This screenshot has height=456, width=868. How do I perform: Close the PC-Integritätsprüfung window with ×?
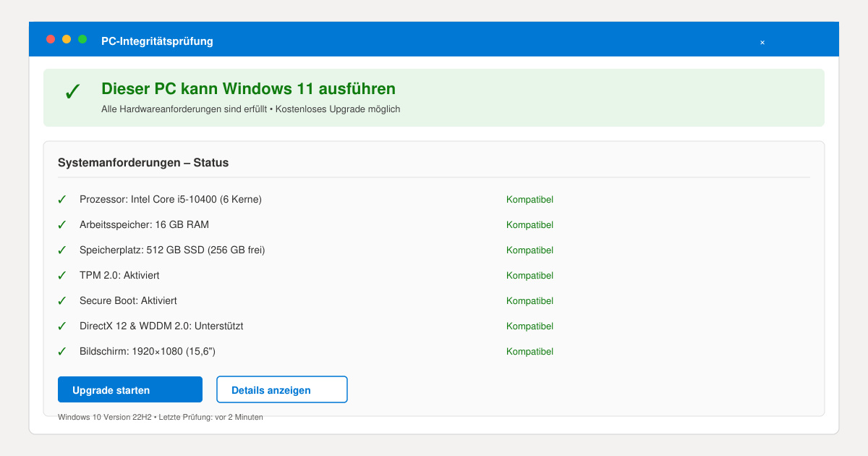click(x=762, y=42)
